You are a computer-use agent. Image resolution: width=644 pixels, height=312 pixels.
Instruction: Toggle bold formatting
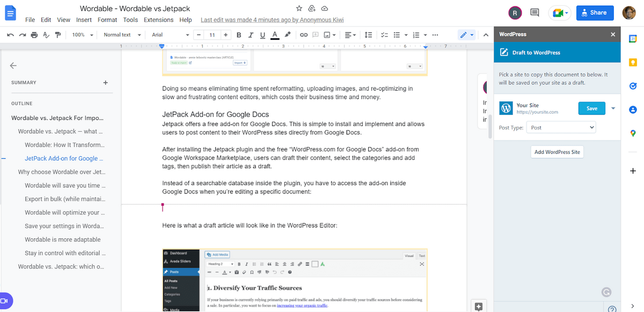coord(238,34)
